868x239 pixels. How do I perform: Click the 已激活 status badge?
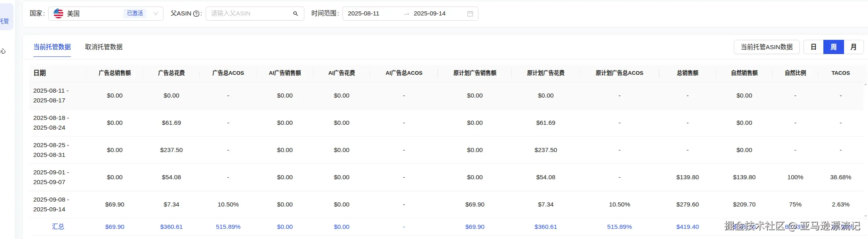click(x=135, y=13)
